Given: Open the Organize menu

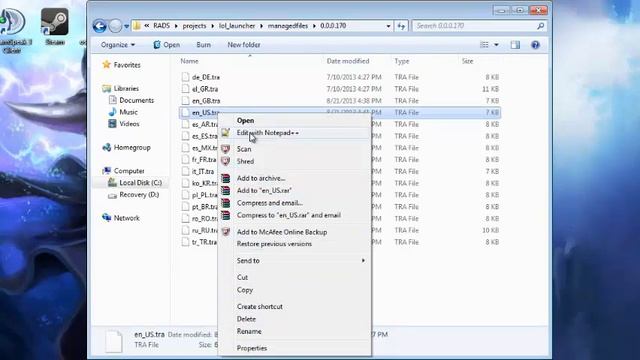Looking at the screenshot, I should tap(118, 45).
